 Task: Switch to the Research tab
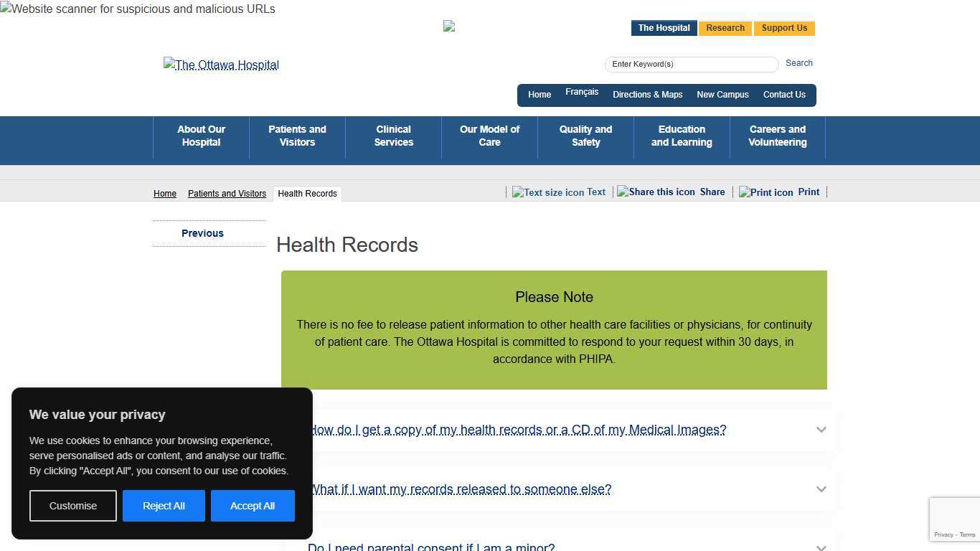point(725,28)
